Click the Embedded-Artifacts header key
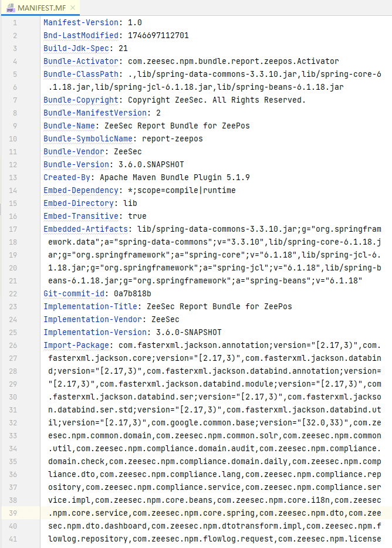The width and height of the screenshot is (392, 548). 85,229
